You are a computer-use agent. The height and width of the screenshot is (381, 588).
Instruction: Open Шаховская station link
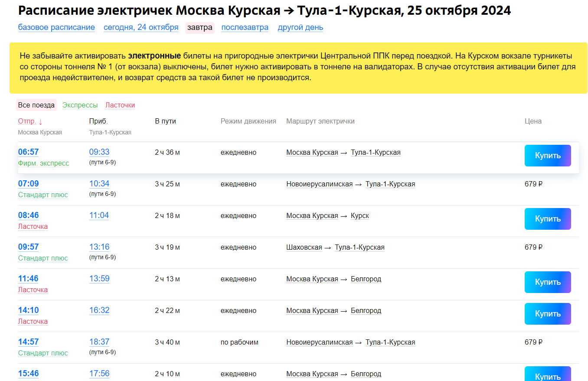[304, 247]
